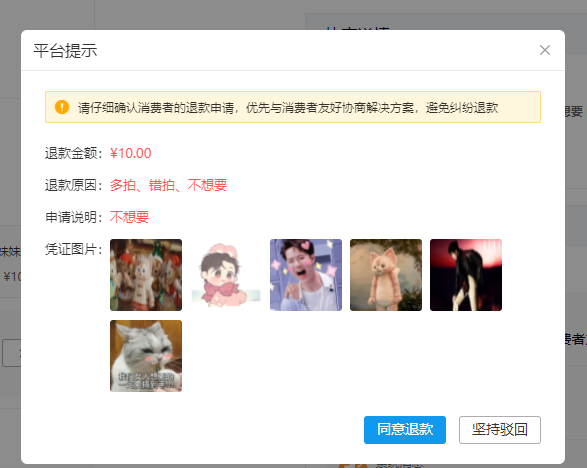
Task: Click the 同意退款 button
Action: click(405, 429)
